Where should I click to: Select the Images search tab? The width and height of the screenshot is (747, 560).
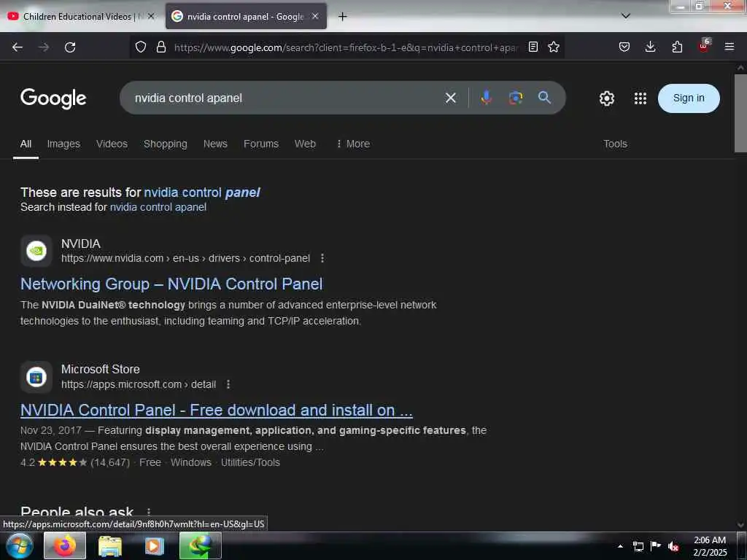pyautogui.click(x=63, y=144)
